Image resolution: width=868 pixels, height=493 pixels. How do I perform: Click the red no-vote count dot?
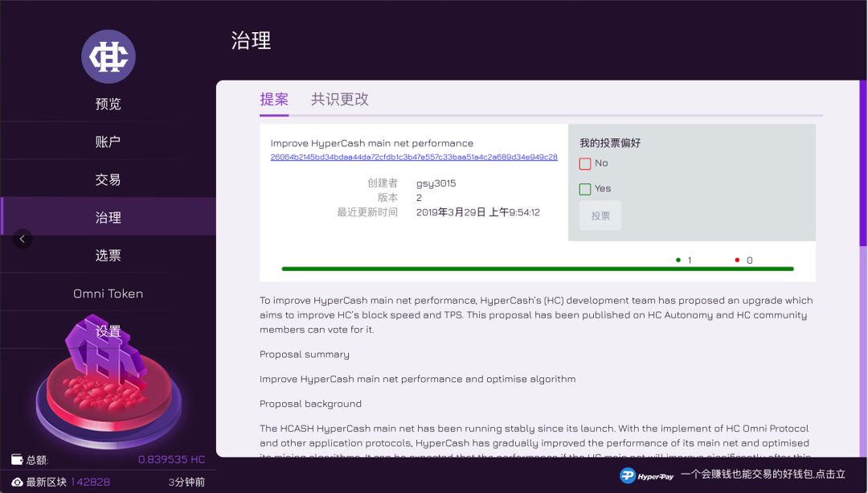737,260
